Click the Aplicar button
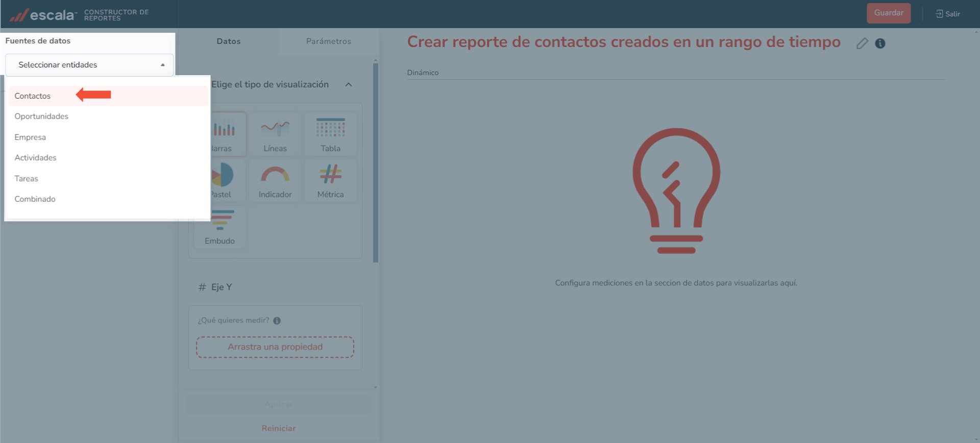The height and width of the screenshot is (443, 980). (x=279, y=404)
